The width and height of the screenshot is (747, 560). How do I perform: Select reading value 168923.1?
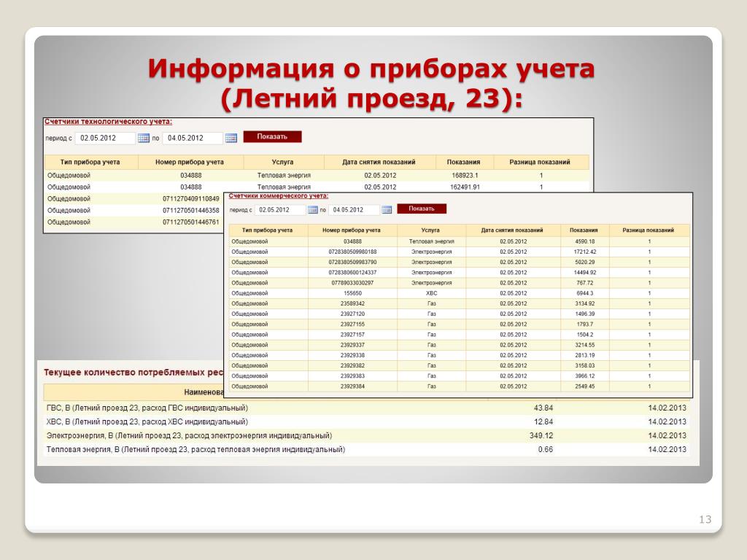[x=465, y=176]
